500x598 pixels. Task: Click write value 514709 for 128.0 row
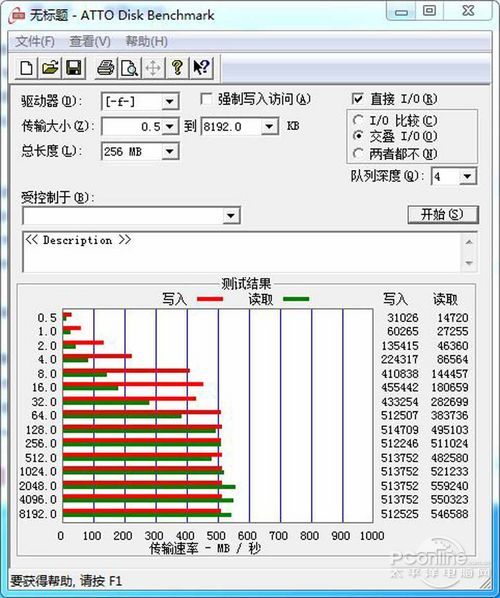point(400,430)
